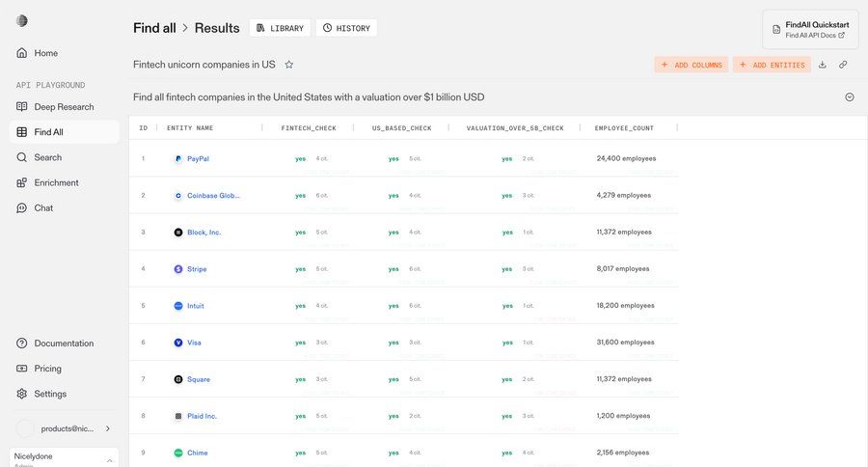Open Find All API Docs link
Image resolution: width=868 pixels, height=467 pixels.
tap(815, 36)
